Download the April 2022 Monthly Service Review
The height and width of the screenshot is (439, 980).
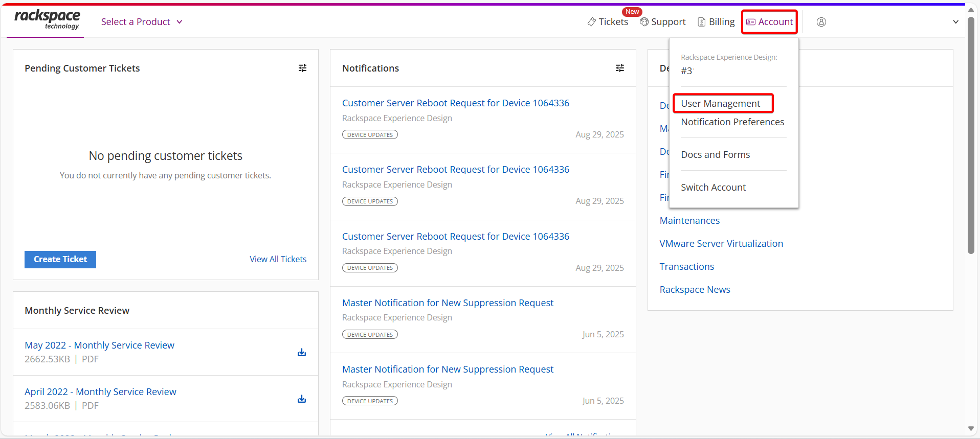click(302, 399)
